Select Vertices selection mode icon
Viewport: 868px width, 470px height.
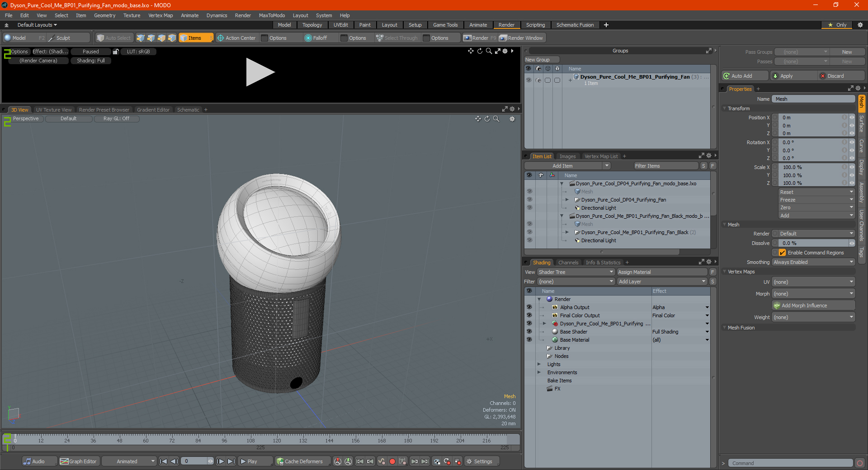coord(141,38)
